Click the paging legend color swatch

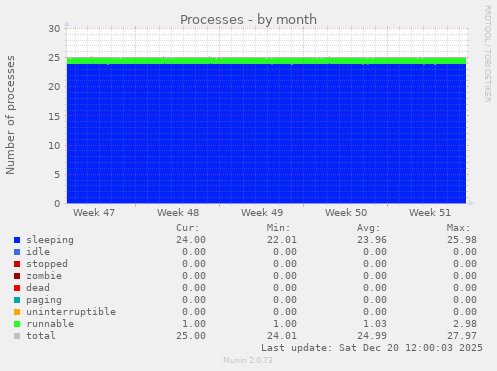pos(17,300)
